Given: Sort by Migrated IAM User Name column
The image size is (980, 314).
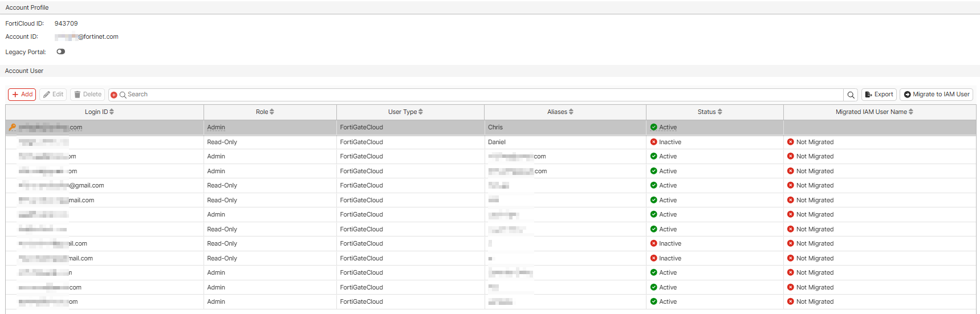Looking at the screenshot, I should pyautogui.click(x=875, y=112).
